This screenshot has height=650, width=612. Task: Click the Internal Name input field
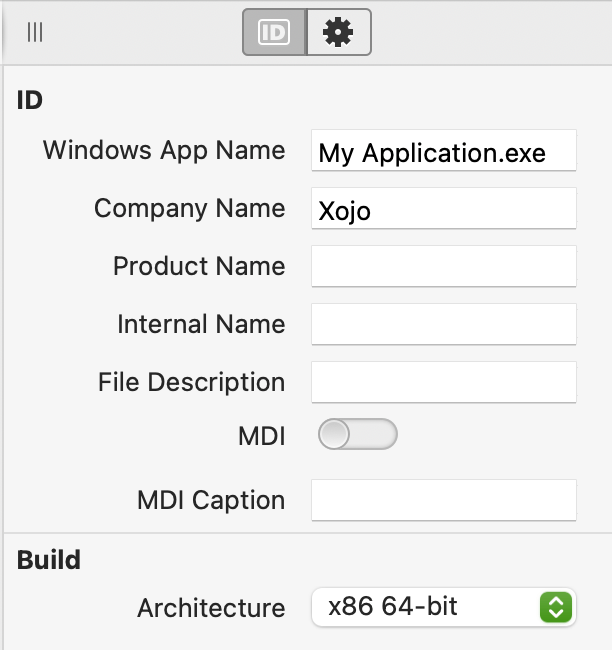pyautogui.click(x=444, y=324)
